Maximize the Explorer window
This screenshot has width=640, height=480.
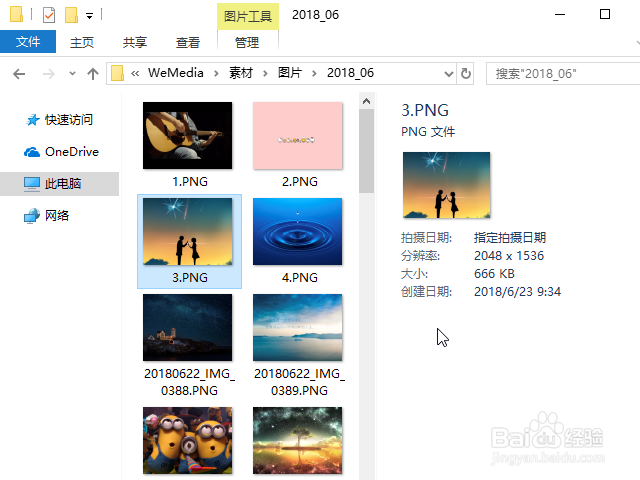605,15
